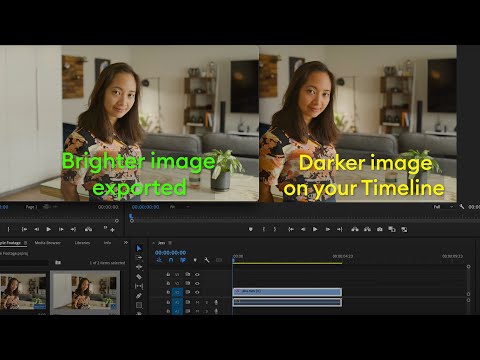Select the first clip thumbnail in the Project panel
Screen dimensions: 480x360
(23, 292)
